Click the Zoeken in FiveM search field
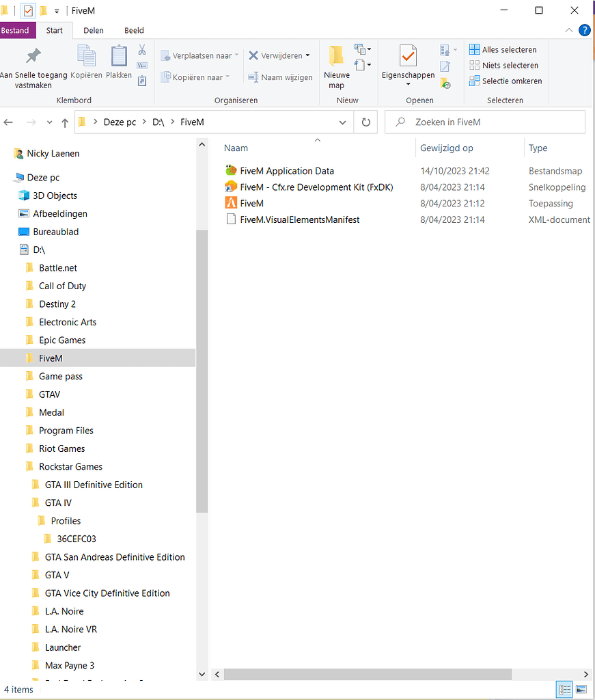This screenshot has width=595, height=700. [x=485, y=122]
